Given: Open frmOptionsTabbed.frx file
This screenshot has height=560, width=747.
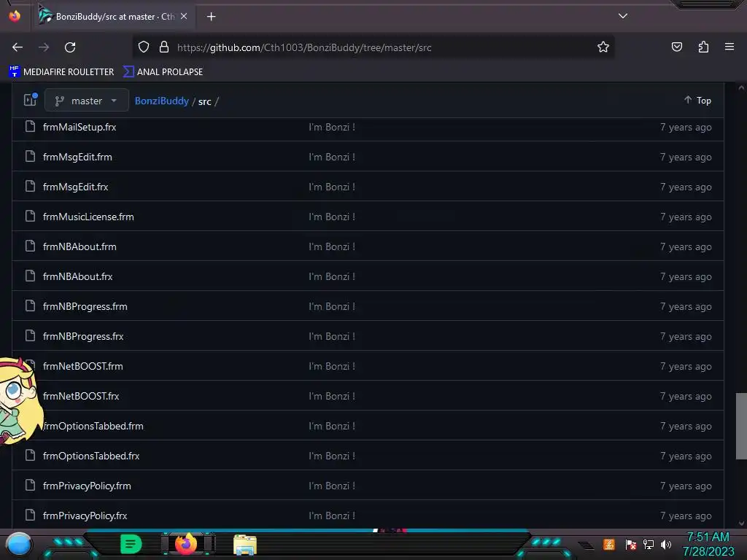Looking at the screenshot, I should click(91, 456).
